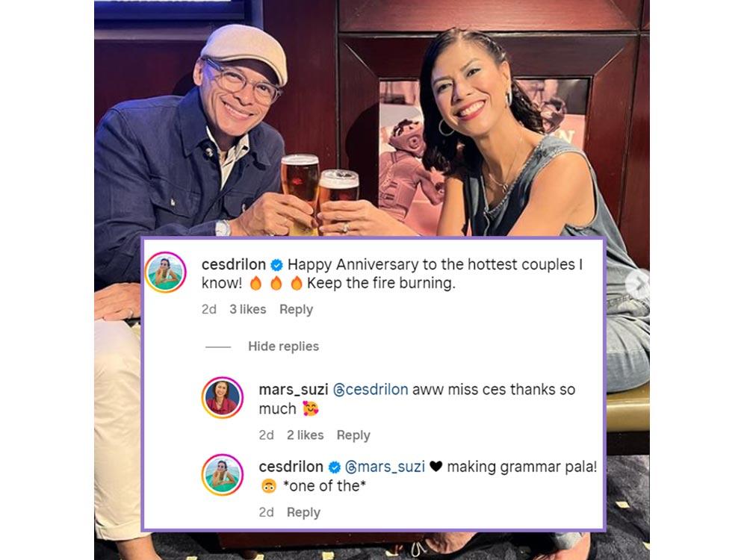The width and height of the screenshot is (747, 560).
Task: Open cesdrilon's profile picture in top comment
Action: [165, 272]
